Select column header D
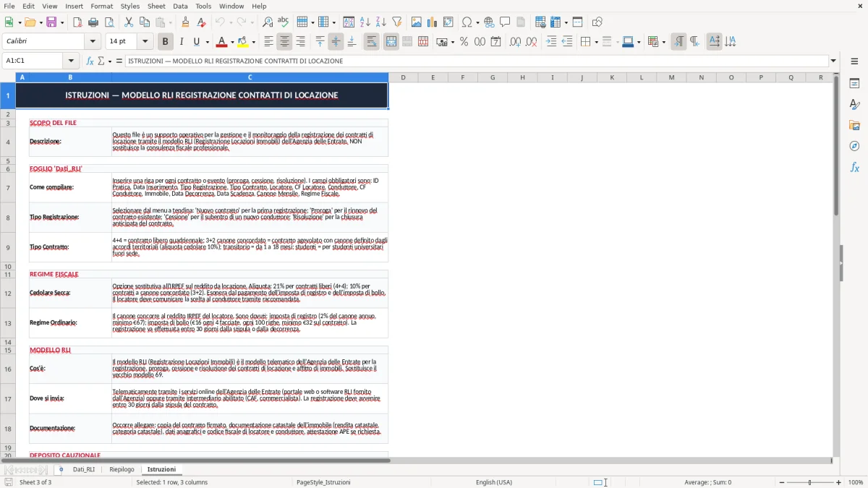This screenshot has height=488, width=868. (x=403, y=77)
